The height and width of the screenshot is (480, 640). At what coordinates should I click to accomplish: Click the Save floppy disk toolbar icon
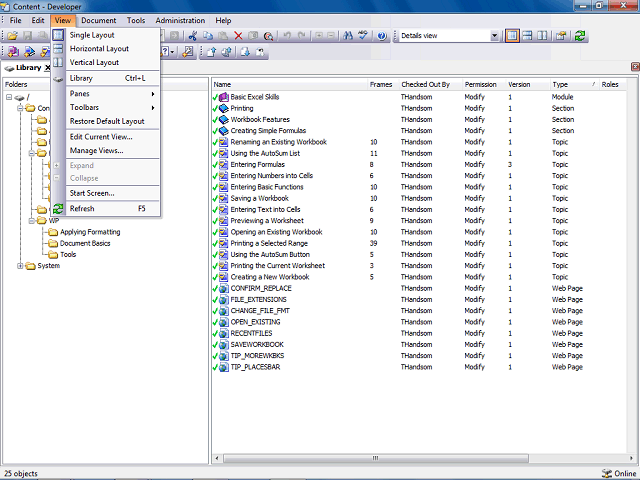[x=27, y=36]
